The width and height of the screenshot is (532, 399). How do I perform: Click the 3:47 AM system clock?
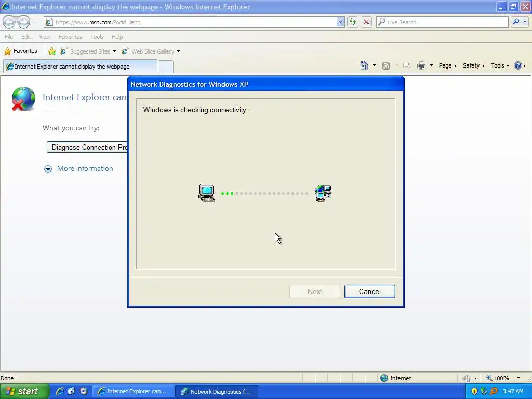513,391
